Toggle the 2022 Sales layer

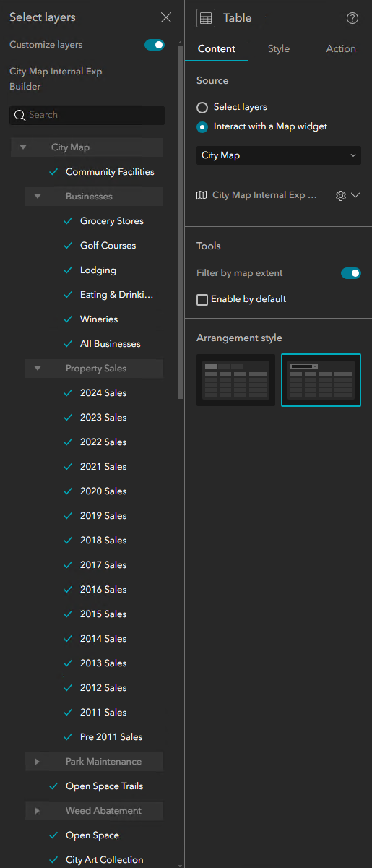(x=68, y=442)
